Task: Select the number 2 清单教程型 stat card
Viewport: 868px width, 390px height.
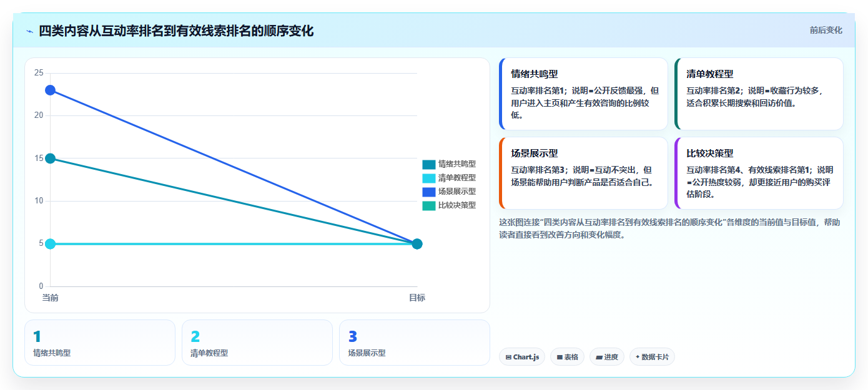Action: [x=257, y=343]
